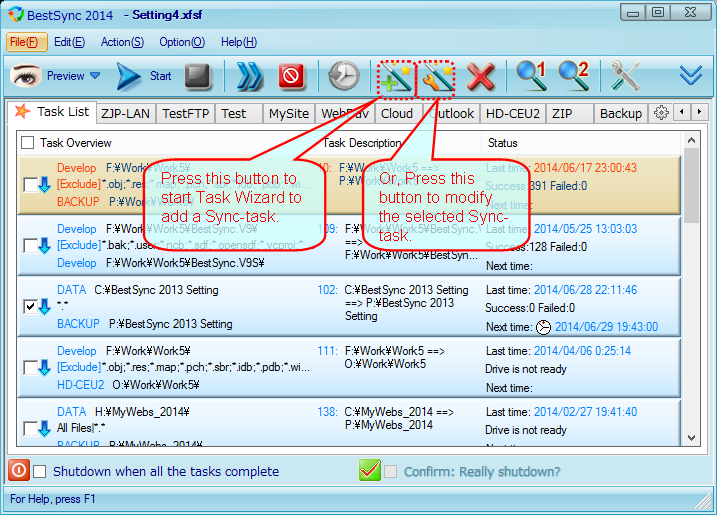Launch the Task Wizard to add a task
The image size is (717, 515).
pyautogui.click(x=396, y=79)
